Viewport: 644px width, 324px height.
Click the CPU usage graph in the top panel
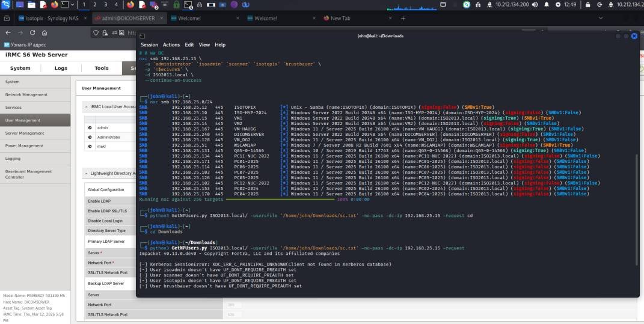tap(411, 6)
